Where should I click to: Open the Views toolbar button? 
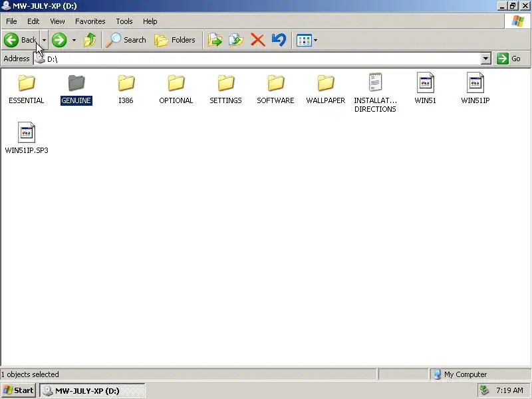click(x=304, y=40)
